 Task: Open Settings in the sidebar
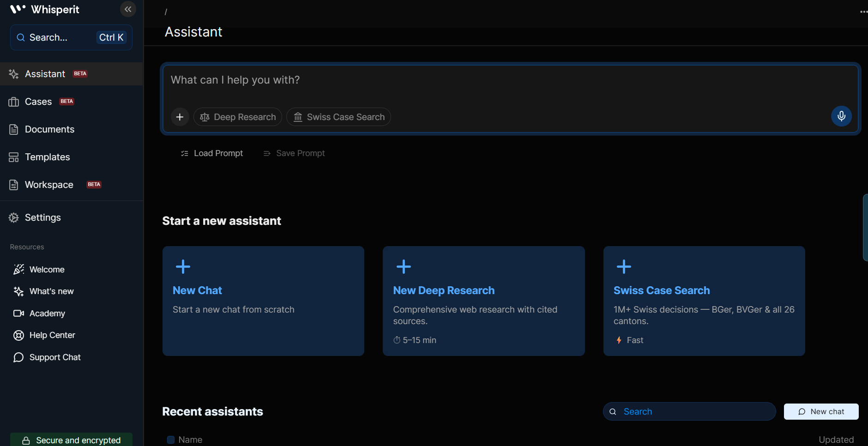pyautogui.click(x=72, y=217)
